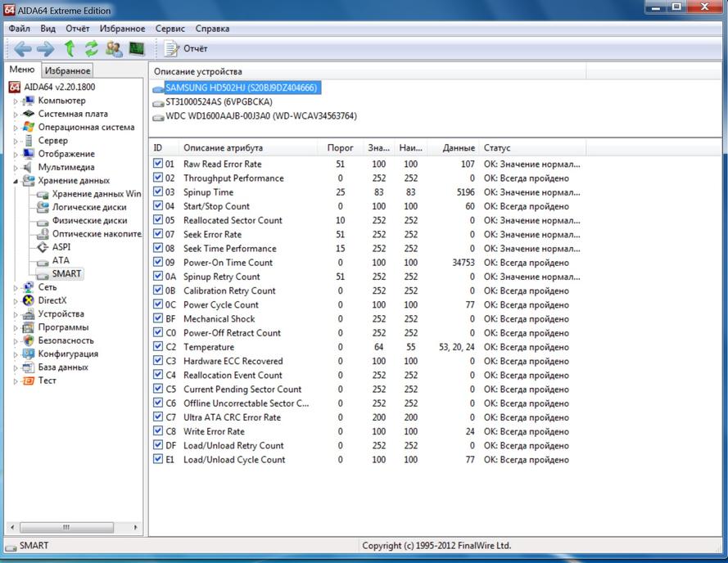Screen dimensions: 728x563
Task: Click the sidebar horizontal scrollbar thumb
Action: (67, 527)
